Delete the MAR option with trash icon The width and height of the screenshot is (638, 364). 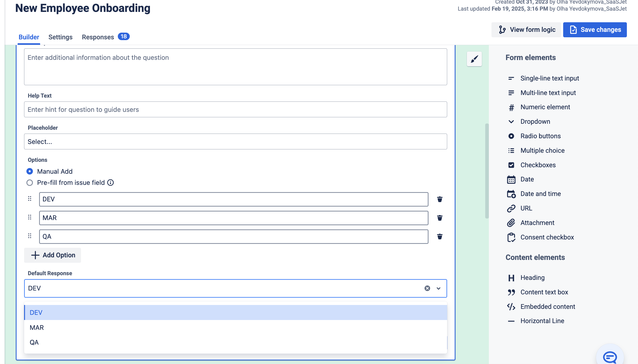click(x=440, y=218)
